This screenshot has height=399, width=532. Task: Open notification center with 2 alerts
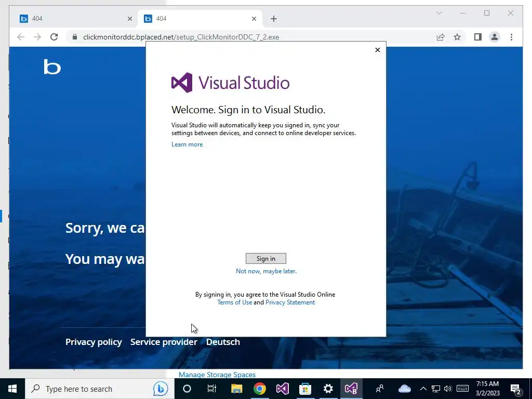516,389
